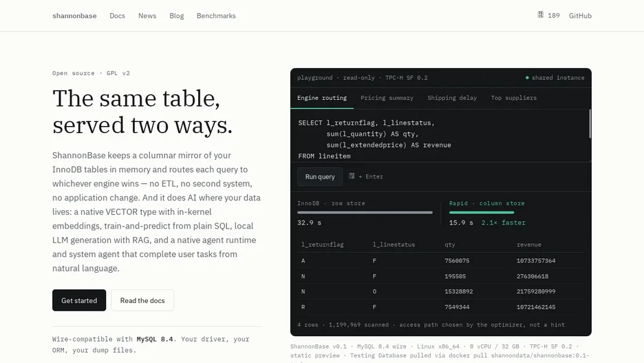Click the 189 stars count
644x363 pixels.
554,16
